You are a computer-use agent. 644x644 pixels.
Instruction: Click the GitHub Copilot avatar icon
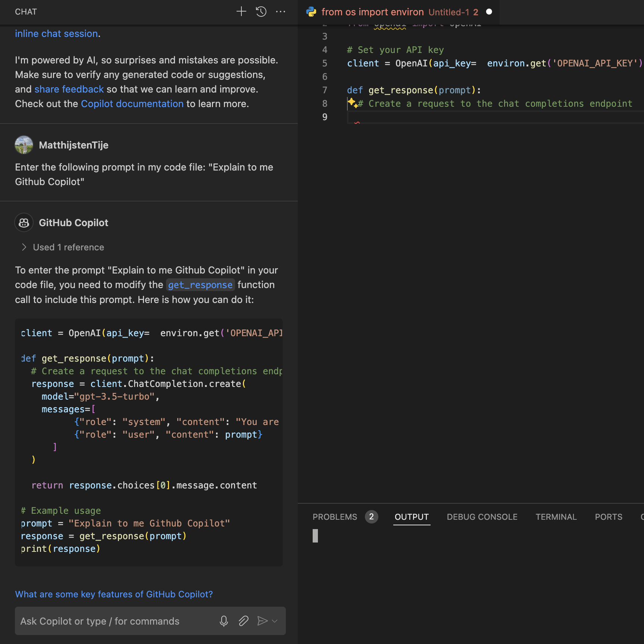pyautogui.click(x=24, y=222)
